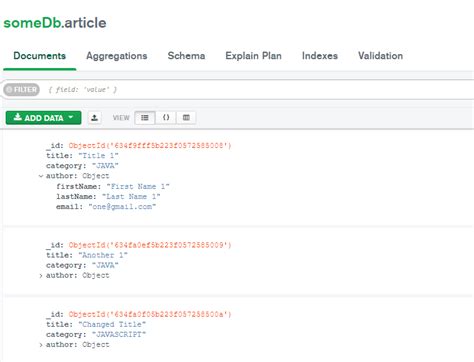Screen dimensions: 474x362
Task: Click the "Title 1" title value
Action: pos(98,156)
